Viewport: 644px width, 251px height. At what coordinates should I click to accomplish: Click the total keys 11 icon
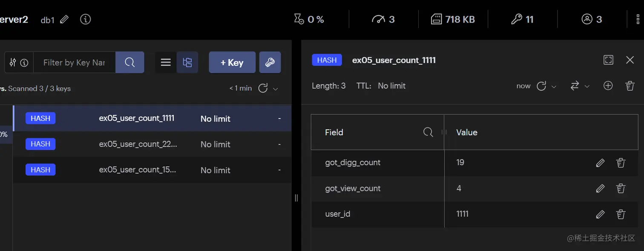516,19
